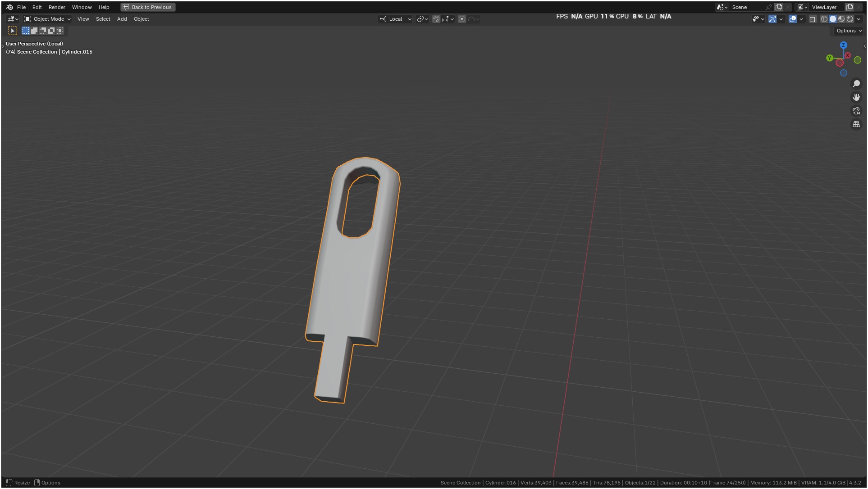
Task: Open the Add menu
Action: click(x=122, y=19)
